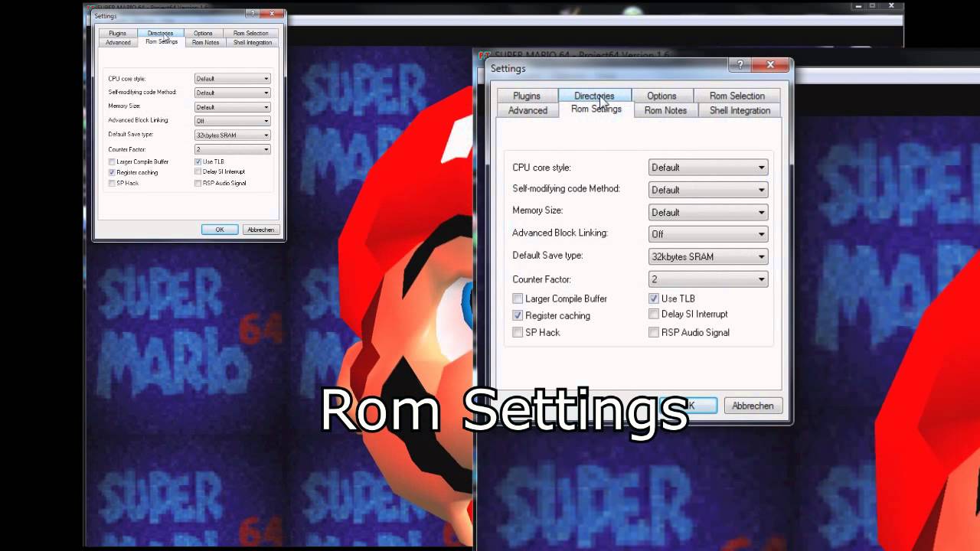Select Rom Settings tab in small Settings dialog

pyautogui.click(x=162, y=41)
